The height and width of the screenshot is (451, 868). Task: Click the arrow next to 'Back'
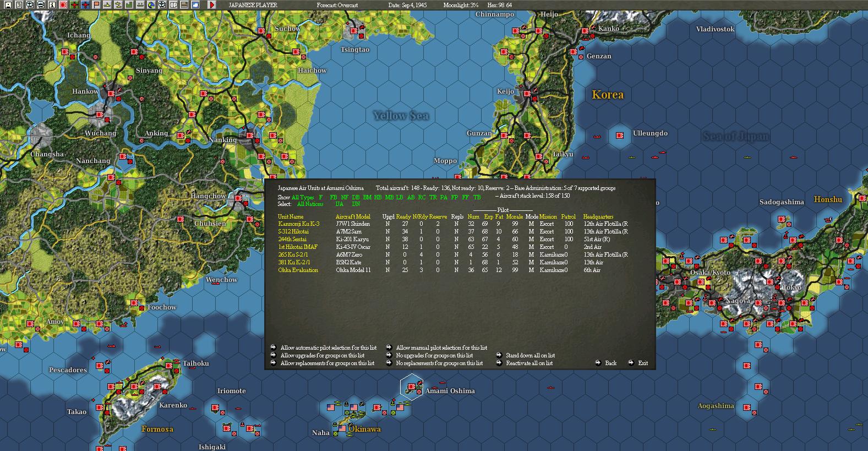(598, 363)
